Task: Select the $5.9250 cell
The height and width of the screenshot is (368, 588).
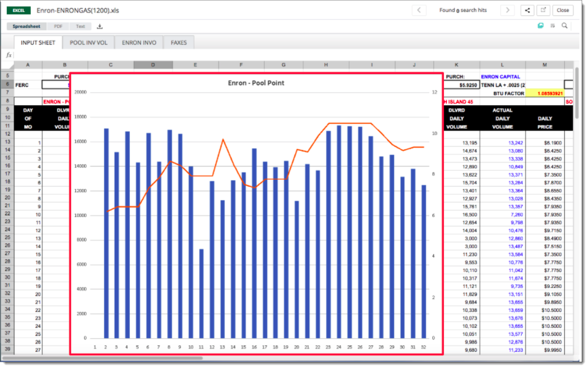Action: 462,85
